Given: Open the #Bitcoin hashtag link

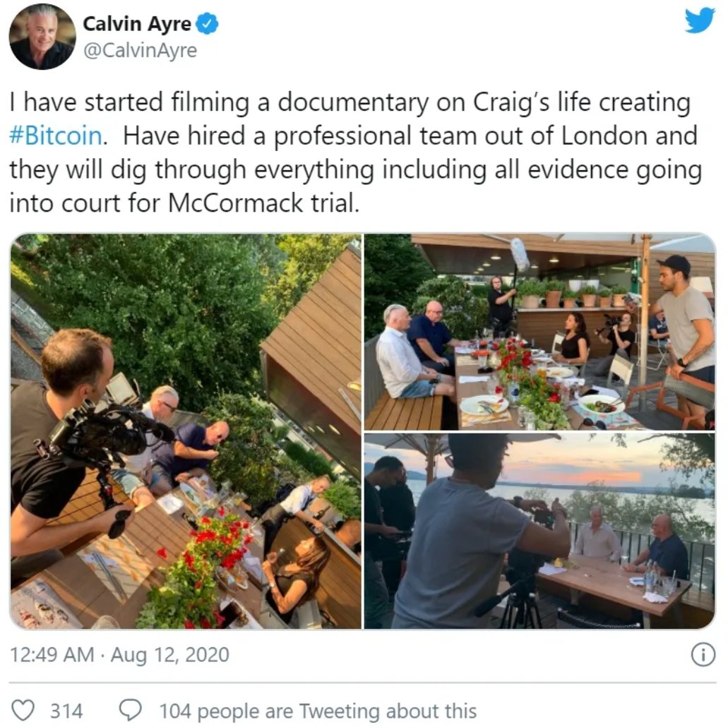Looking at the screenshot, I should coord(56,136).
